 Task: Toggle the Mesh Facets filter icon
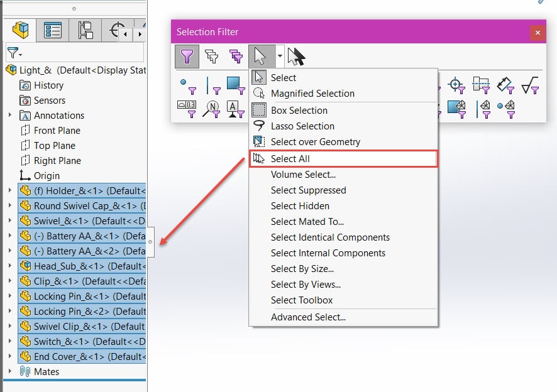[457, 109]
